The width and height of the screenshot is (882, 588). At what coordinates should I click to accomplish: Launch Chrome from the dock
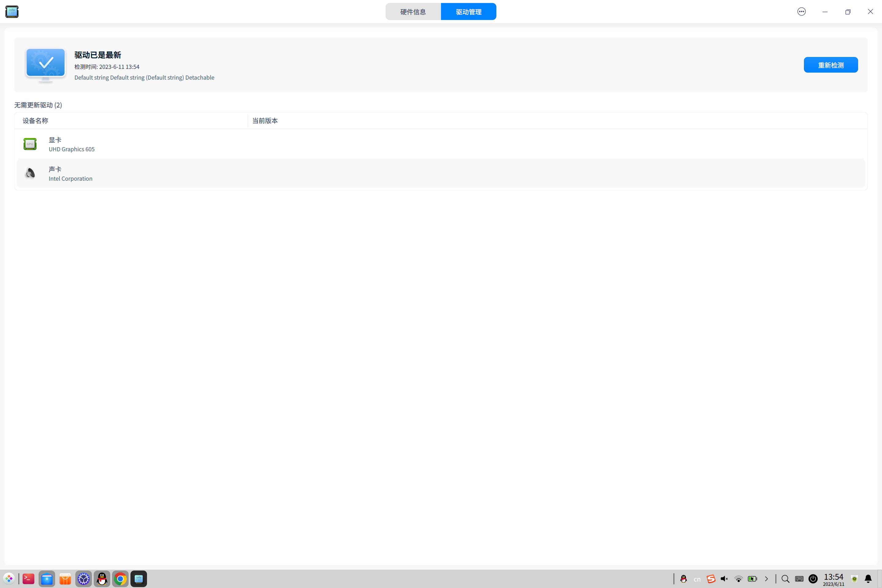click(120, 579)
